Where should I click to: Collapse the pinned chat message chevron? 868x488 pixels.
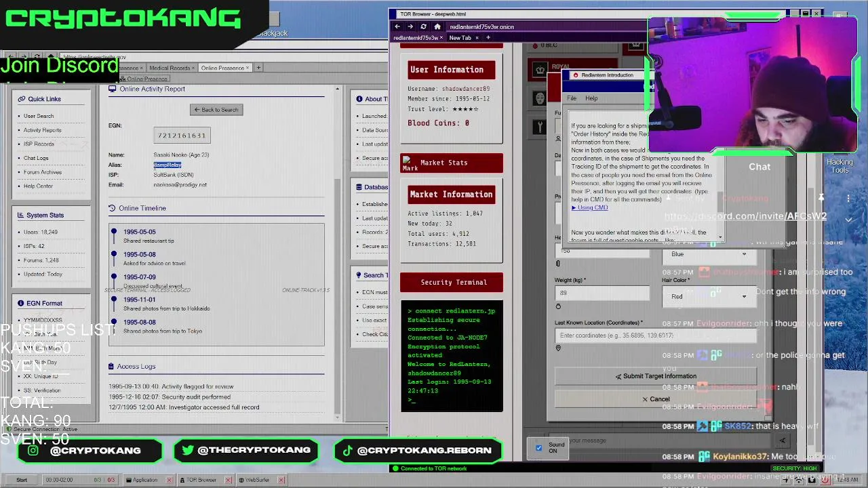pos(848,220)
